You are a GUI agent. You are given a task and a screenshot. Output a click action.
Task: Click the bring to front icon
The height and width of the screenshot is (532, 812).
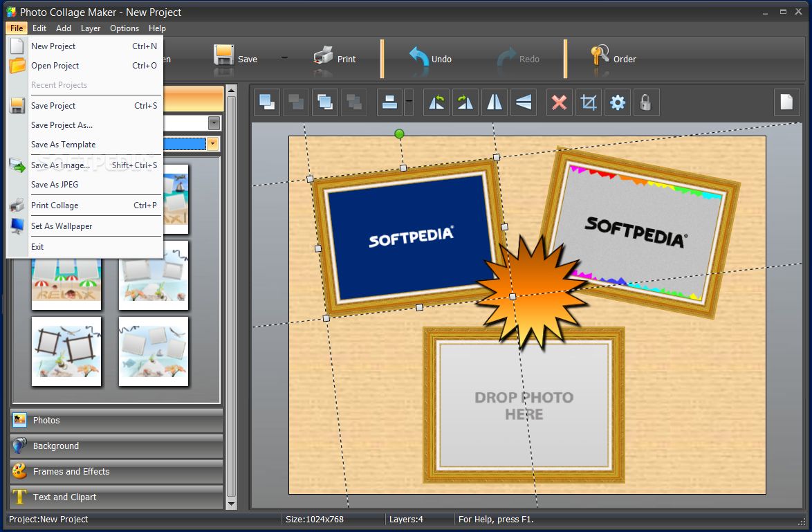[325, 102]
